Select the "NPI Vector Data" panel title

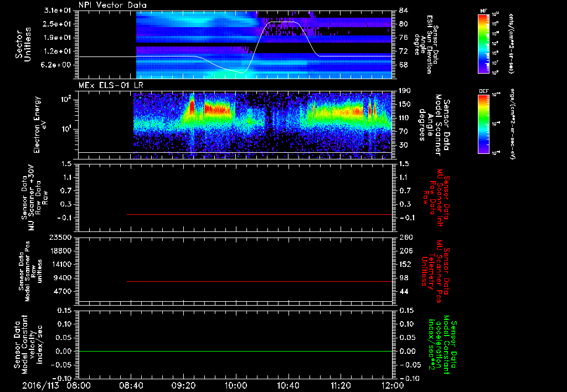tap(112, 5)
